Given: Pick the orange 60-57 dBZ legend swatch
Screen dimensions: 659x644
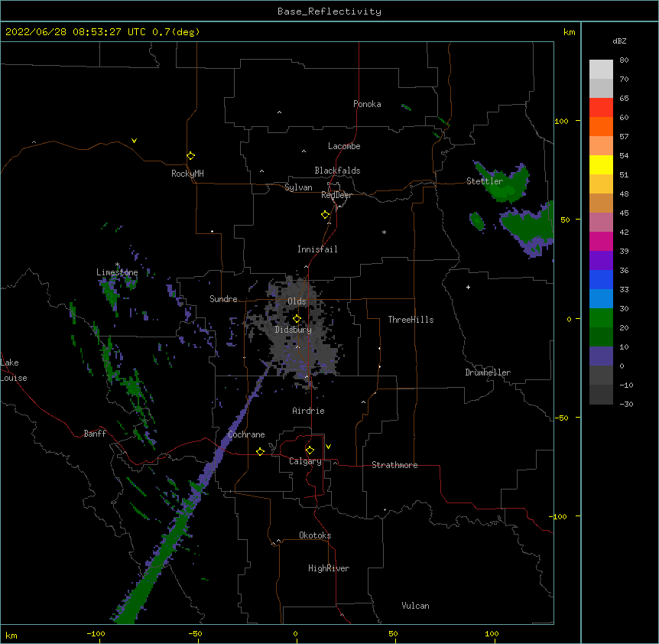Looking at the screenshot, I should pyautogui.click(x=601, y=126).
